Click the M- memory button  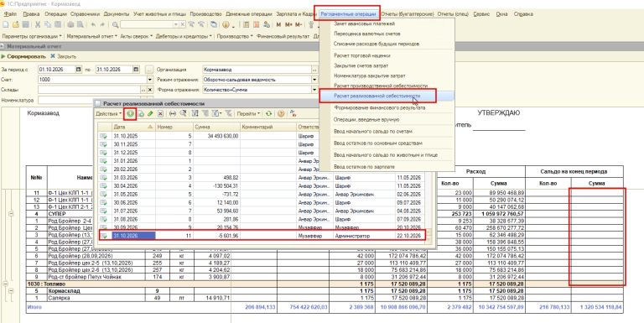[299, 24]
